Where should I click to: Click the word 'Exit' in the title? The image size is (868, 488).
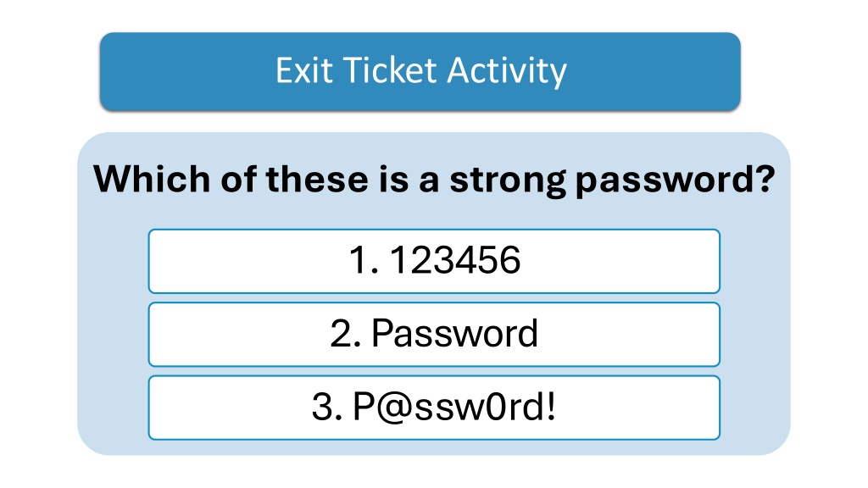pyautogui.click(x=304, y=70)
